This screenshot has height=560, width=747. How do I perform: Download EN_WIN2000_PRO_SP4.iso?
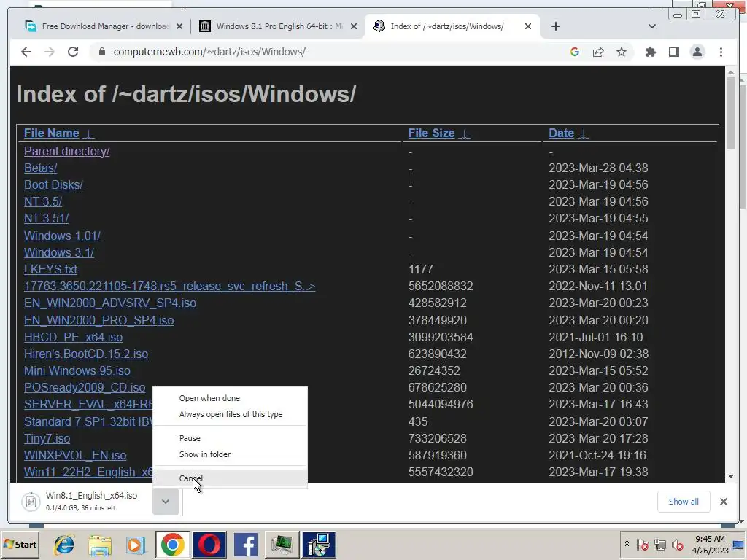coord(98,320)
